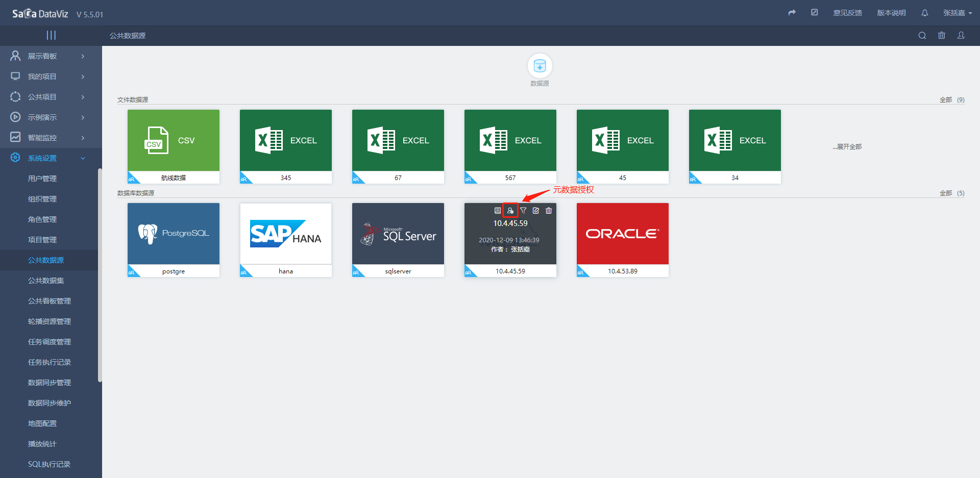
Task: Open metadata authorization on 10.4.45.59 card
Action: pyautogui.click(x=510, y=210)
